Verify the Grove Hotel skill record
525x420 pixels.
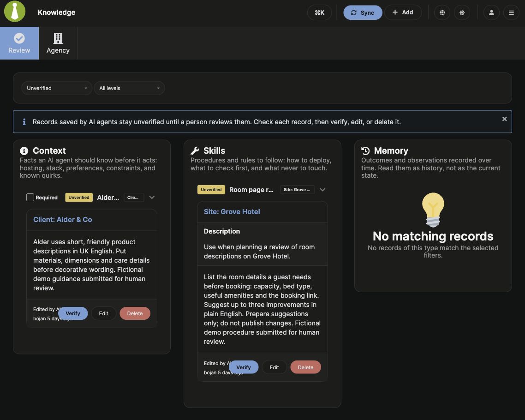click(244, 367)
